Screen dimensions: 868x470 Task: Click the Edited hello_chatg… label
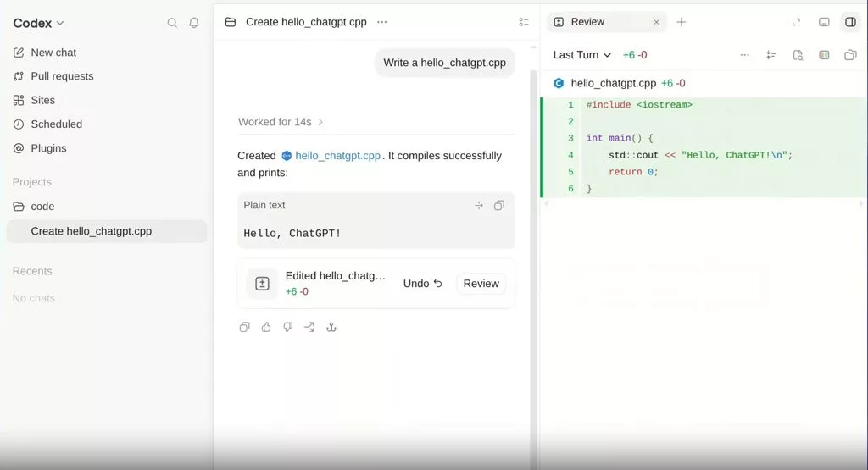pyautogui.click(x=336, y=275)
